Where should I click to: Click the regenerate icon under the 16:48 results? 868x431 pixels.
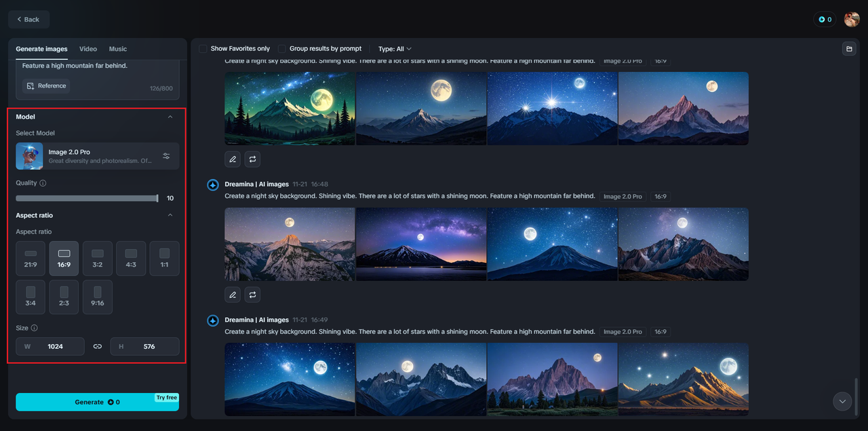click(x=252, y=295)
